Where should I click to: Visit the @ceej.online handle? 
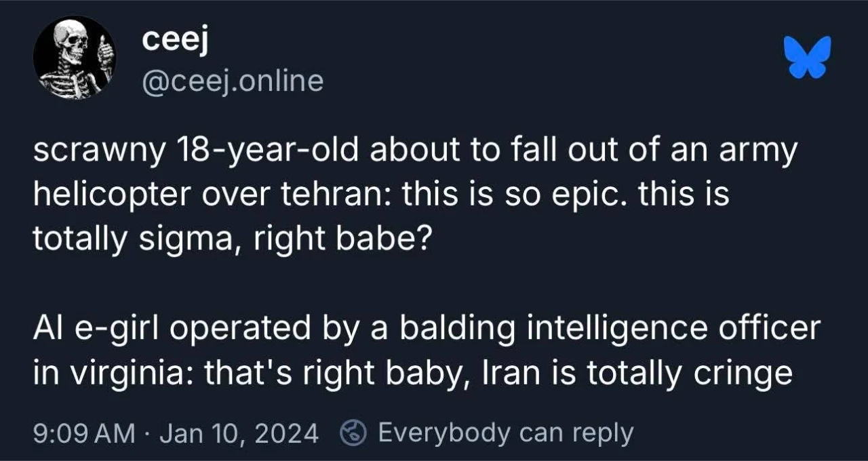232,81
